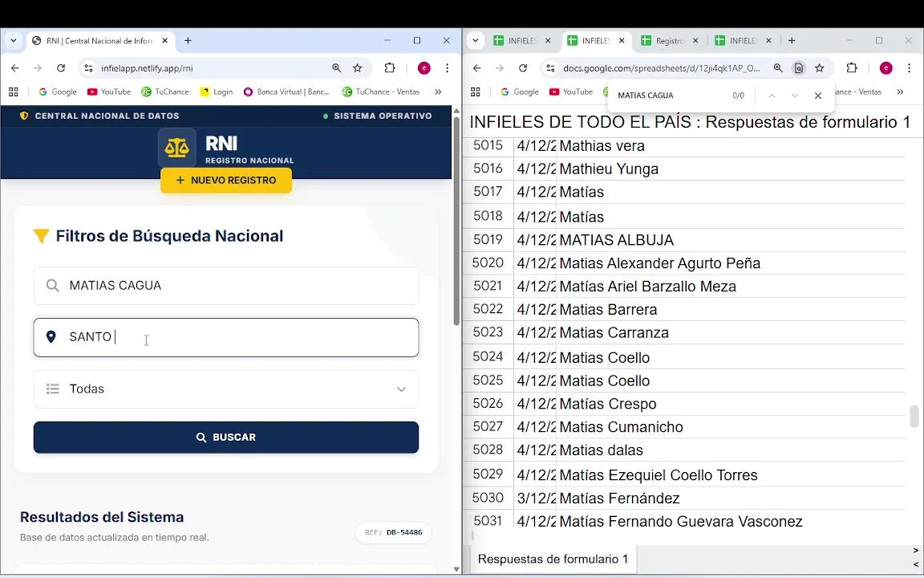Select cell MATIAS ALBUJA
Viewport: 924px width, 578px height.
click(x=730, y=240)
